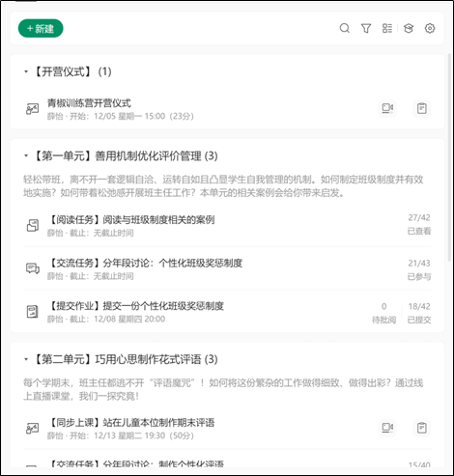Screen dimensions: 454x476
Task: Collapse the 【开营仪式】 section arrow
Action: point(26,71)
